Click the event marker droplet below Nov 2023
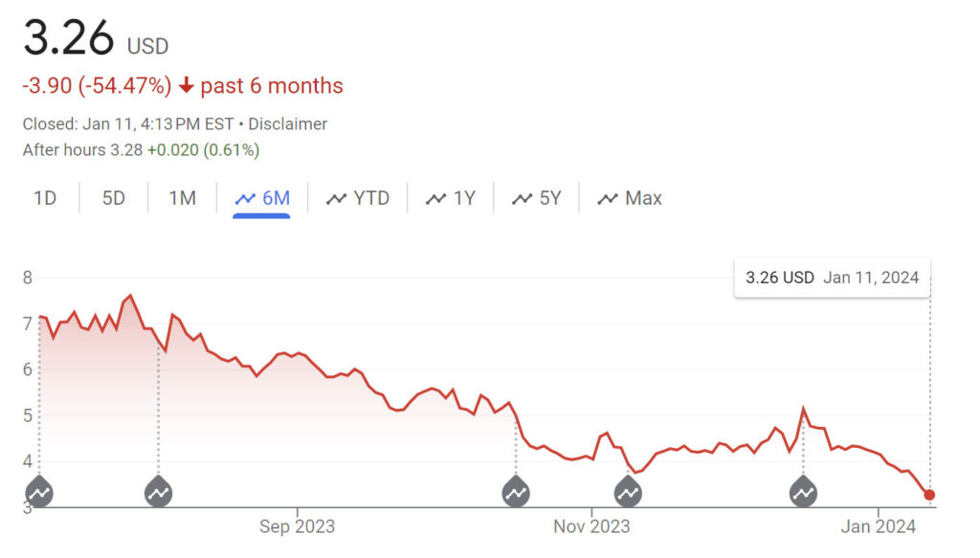 pyautogui.click(x=628, y=491)
